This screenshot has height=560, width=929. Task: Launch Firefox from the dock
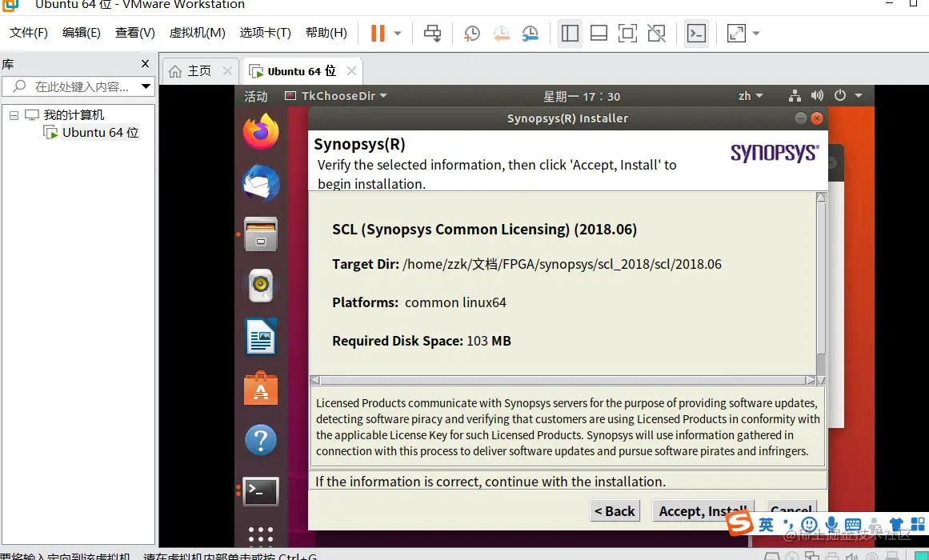click(x=261, y=131)
